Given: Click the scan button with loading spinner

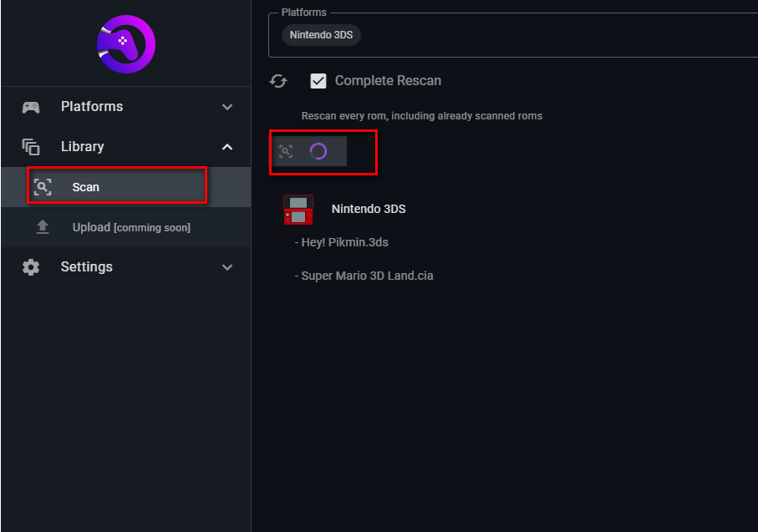Looking at the screenshot, I should pyautogui.click(x=309, y=151).
